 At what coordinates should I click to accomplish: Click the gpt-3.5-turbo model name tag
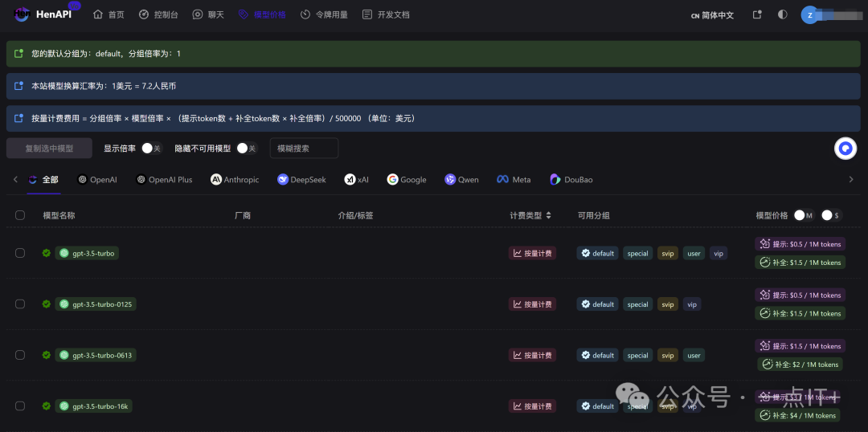point(87,253)
